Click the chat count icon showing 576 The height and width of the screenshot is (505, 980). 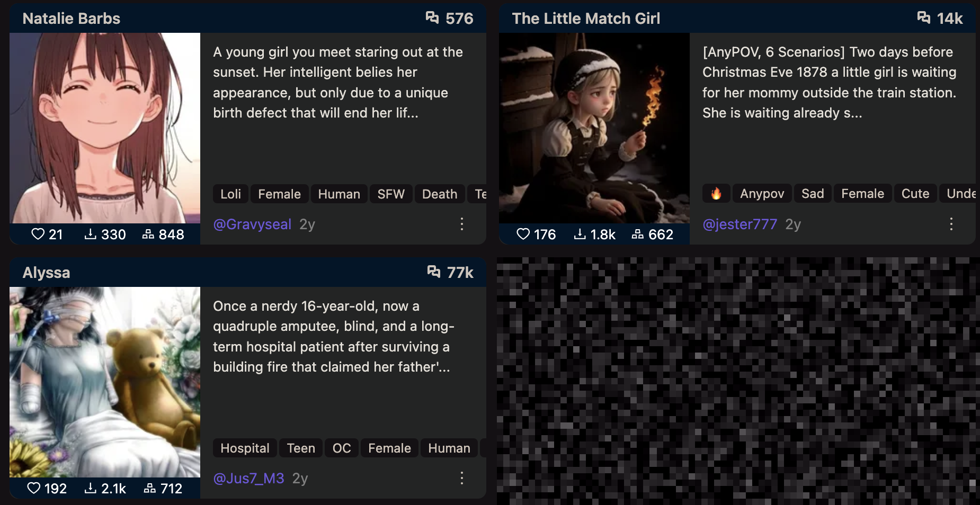coord(432,18)
